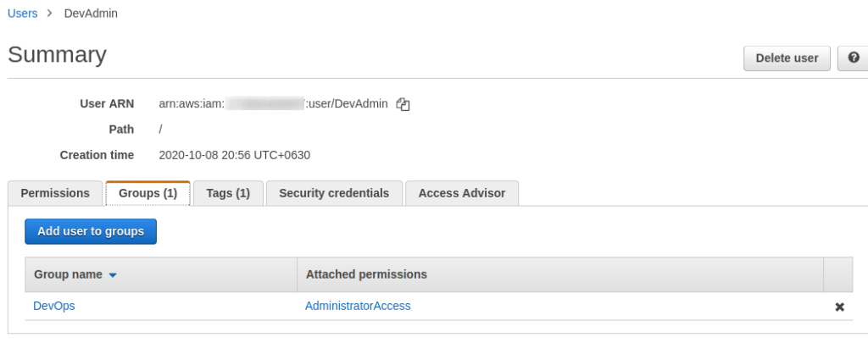868x343 pixels.
Task: Go back to the Users breadcrumb link
Action: (23, 14)
